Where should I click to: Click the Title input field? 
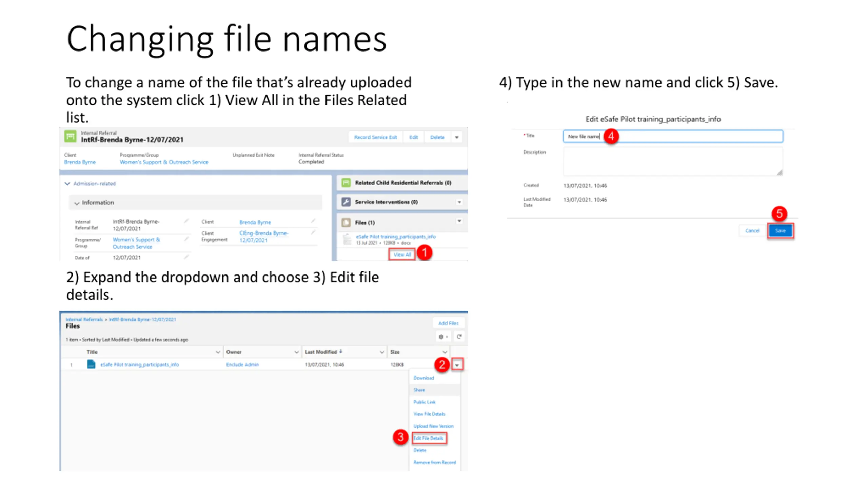click(x=673, y=136)
